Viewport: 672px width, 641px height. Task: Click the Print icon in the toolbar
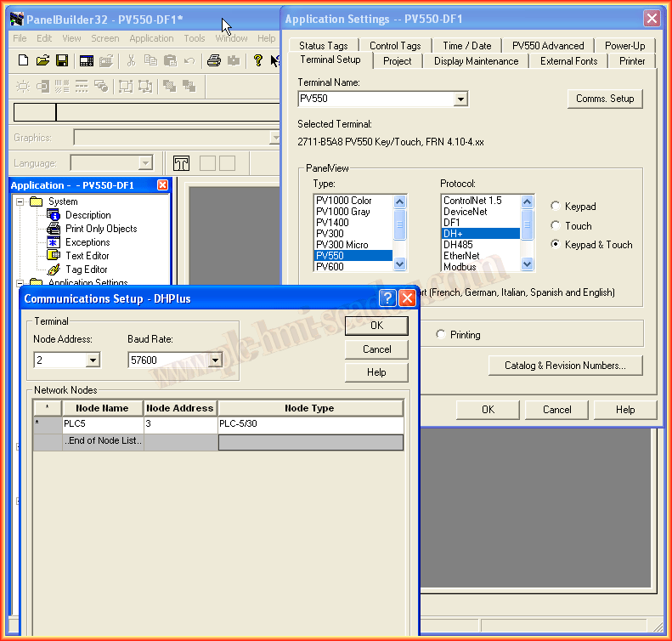click(x=214, y=60)
